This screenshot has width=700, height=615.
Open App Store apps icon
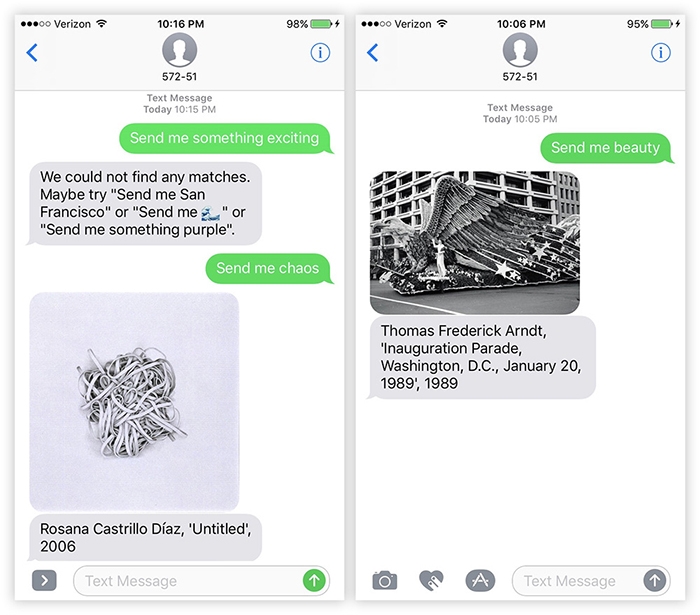(x=480, y=581)
